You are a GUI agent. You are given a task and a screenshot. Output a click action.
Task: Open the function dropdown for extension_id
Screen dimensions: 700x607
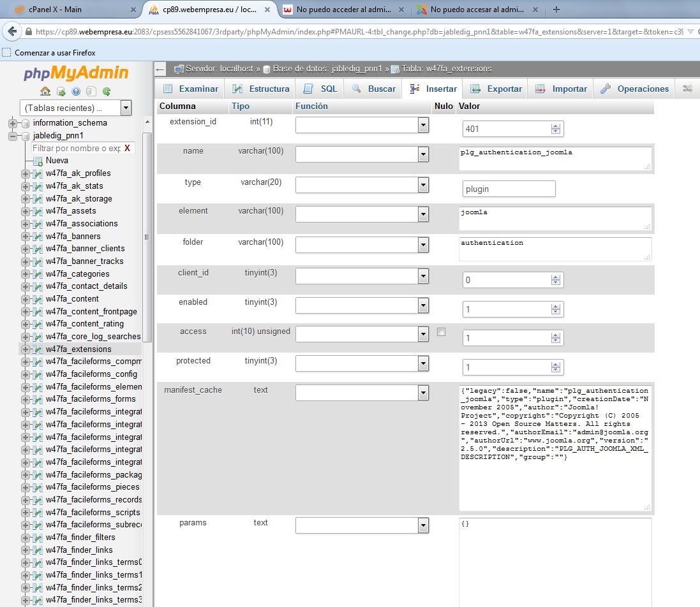(x=362, y=125)
